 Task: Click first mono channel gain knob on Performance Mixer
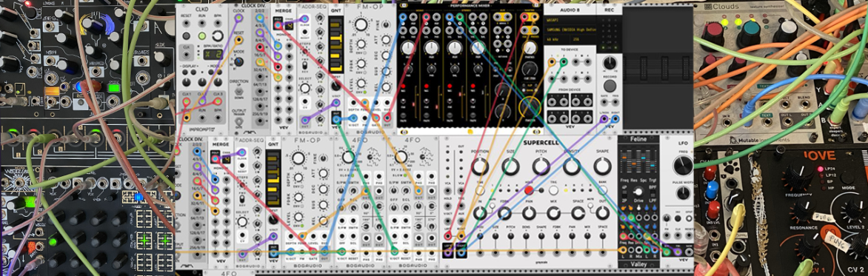tap(407, 48)
